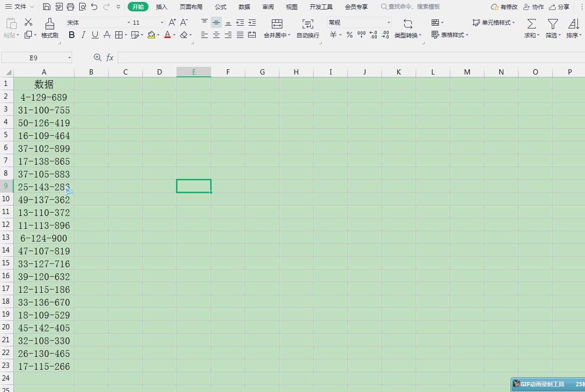This screenshot has height=392, width=585.
Task: Click the Cut scissors icon
Action: click(28, 22)
